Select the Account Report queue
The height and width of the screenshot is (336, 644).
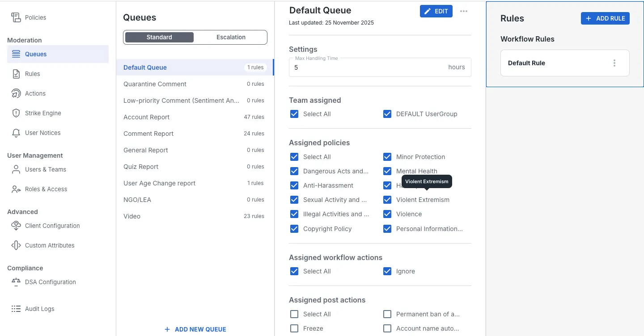click(195, 117)
